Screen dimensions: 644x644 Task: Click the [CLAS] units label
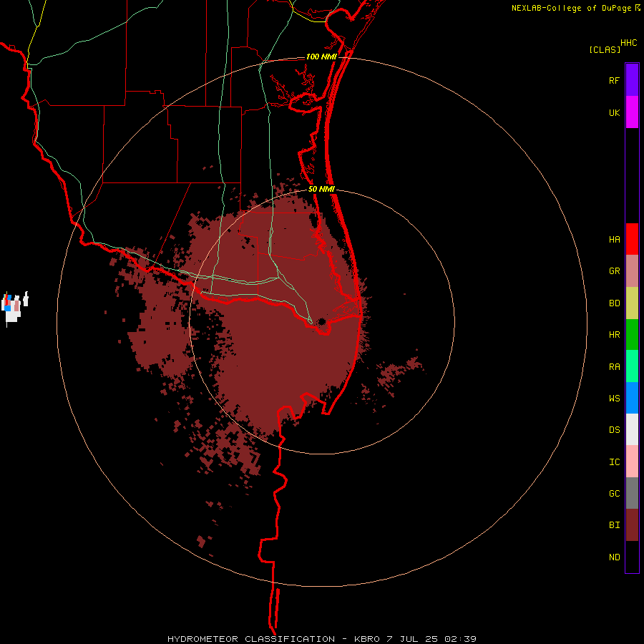[x=605, y=50]
